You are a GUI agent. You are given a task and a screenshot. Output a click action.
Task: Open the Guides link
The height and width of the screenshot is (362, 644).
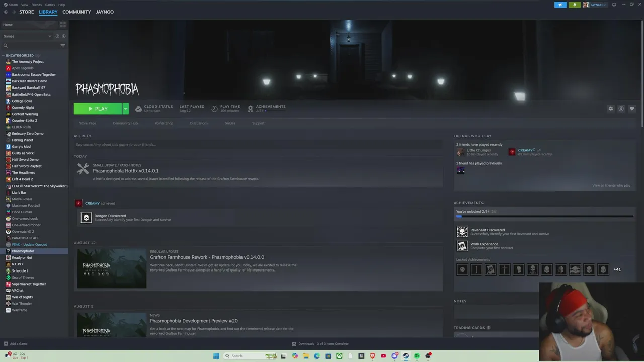pos(230,123)
